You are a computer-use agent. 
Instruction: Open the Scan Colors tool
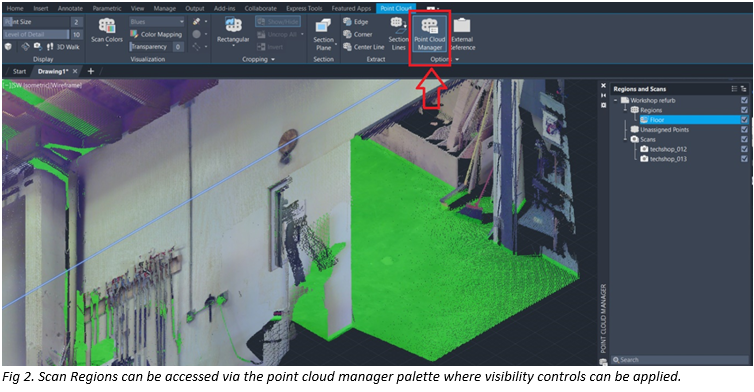tap(107, 31)
